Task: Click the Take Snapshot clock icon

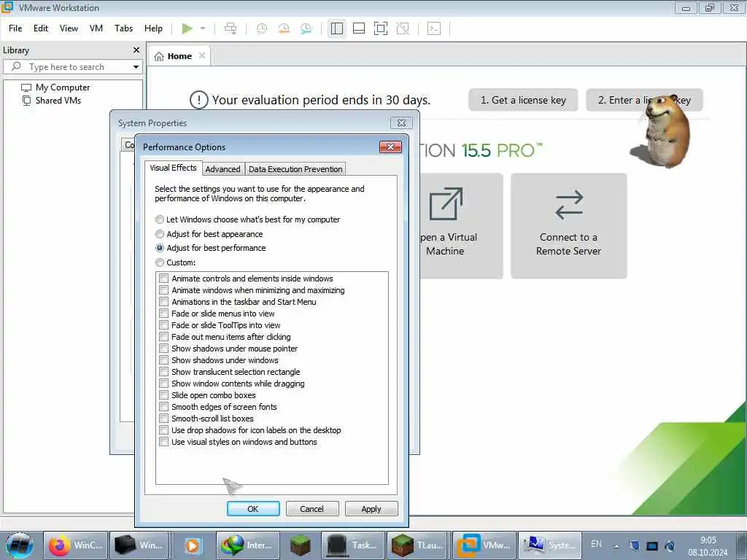Action: 262,28
